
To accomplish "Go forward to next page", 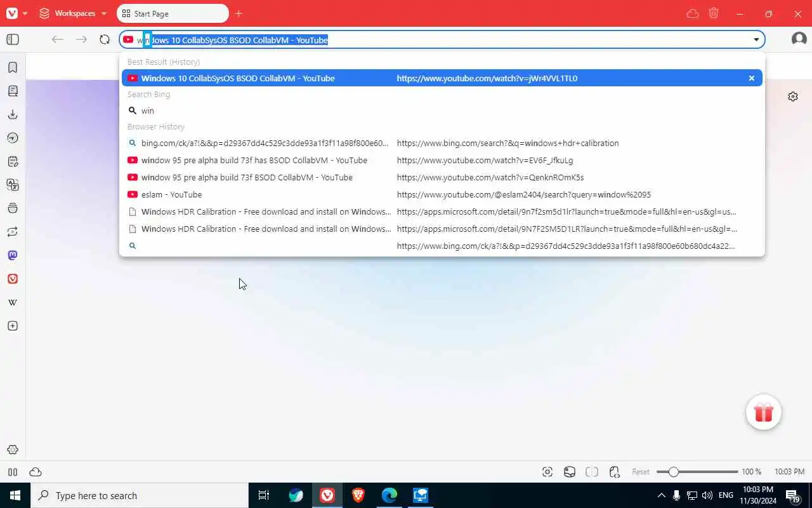I will tap(81, 39).
